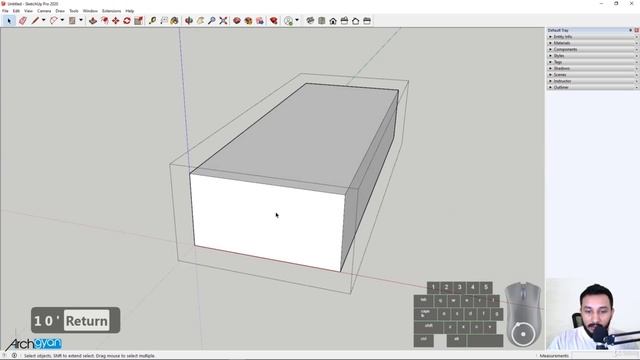The image size is (640, 360).
Task: Open the Draw menu
Action: (60, 11)
